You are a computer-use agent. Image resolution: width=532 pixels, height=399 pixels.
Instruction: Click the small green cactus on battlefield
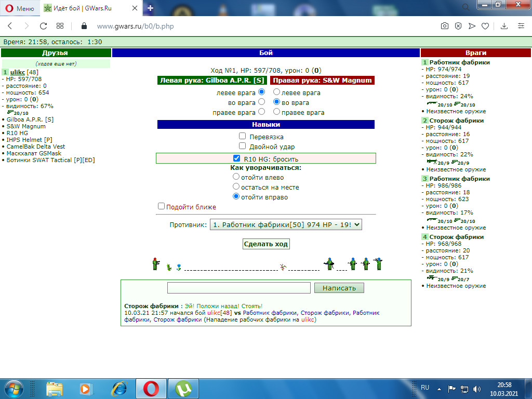169,268
